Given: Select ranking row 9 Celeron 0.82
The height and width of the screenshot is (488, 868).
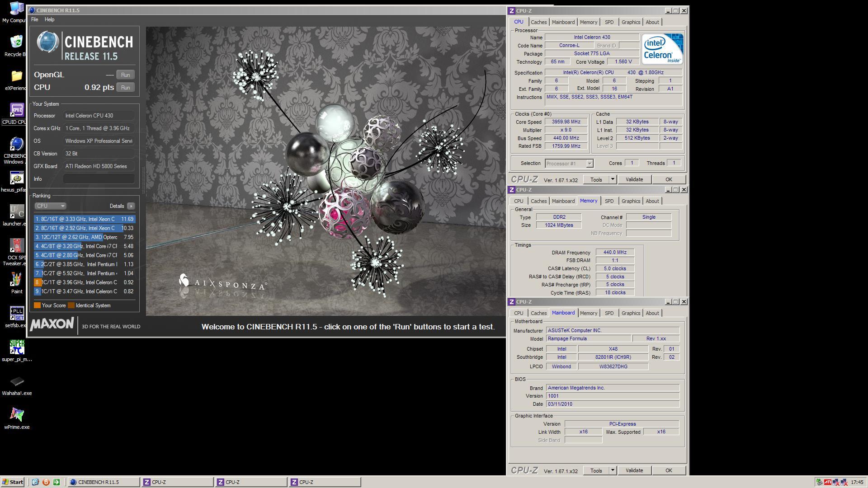Looking at the screenshot, I should point(85,291).
